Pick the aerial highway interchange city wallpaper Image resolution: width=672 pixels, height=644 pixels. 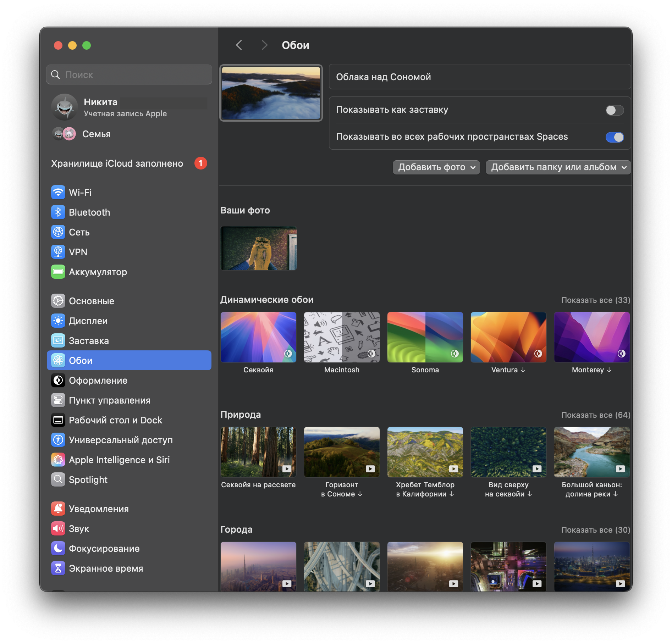[342, 566]
